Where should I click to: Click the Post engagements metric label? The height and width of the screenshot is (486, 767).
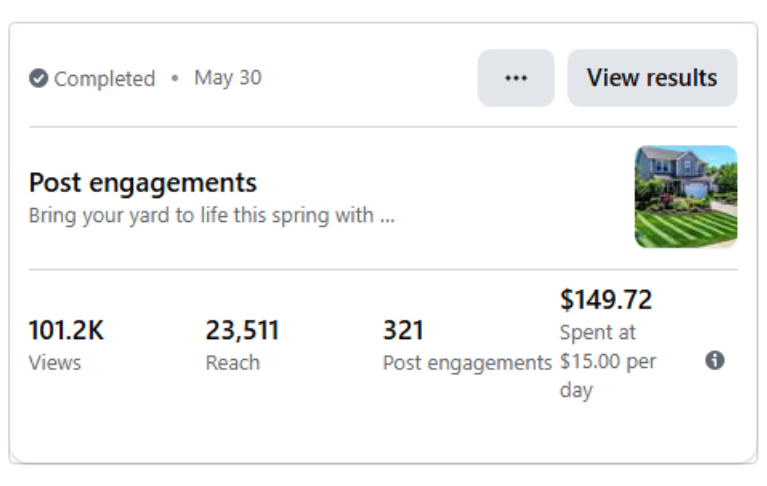(467, 362)
